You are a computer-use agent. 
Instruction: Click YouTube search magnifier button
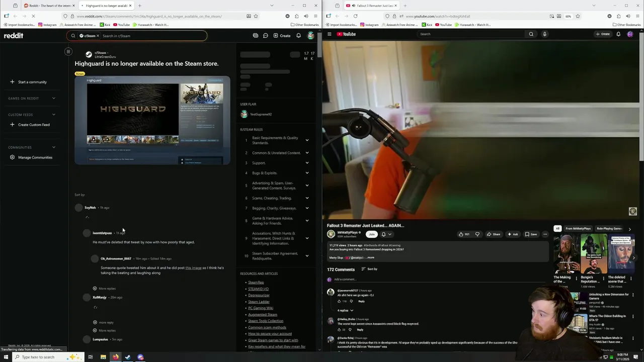tap(531, 34)
